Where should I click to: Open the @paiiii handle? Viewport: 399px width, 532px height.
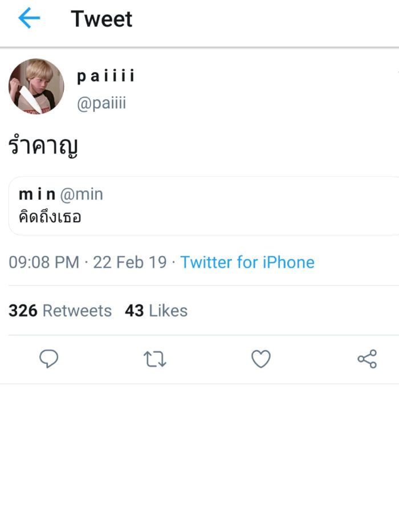(x=101, y=103)
